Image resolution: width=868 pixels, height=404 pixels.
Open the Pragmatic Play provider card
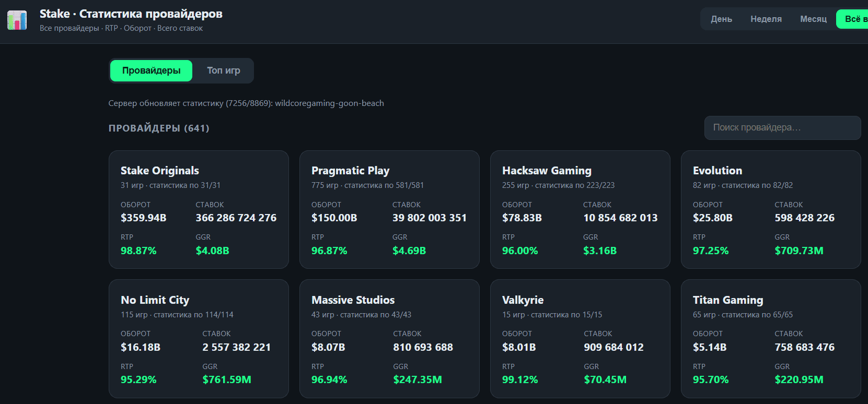(x=389, y=210)
